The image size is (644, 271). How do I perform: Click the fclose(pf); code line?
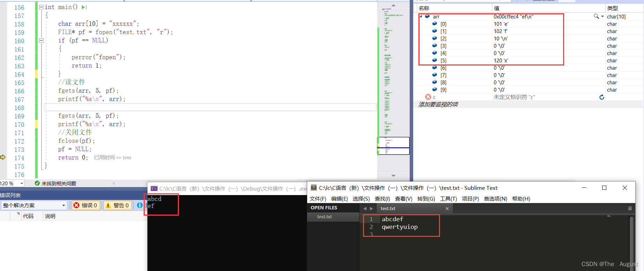click(x=76, y=141)
